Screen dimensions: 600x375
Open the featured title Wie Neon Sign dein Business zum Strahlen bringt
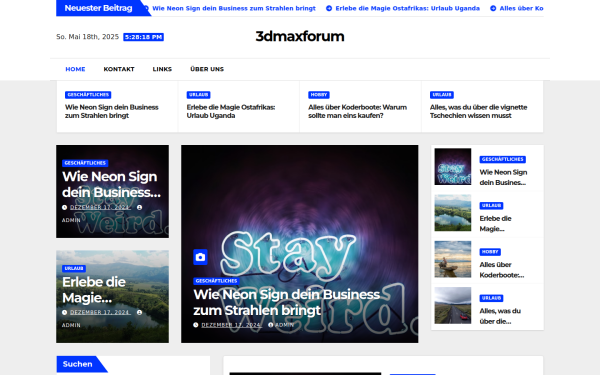[287, 302]
